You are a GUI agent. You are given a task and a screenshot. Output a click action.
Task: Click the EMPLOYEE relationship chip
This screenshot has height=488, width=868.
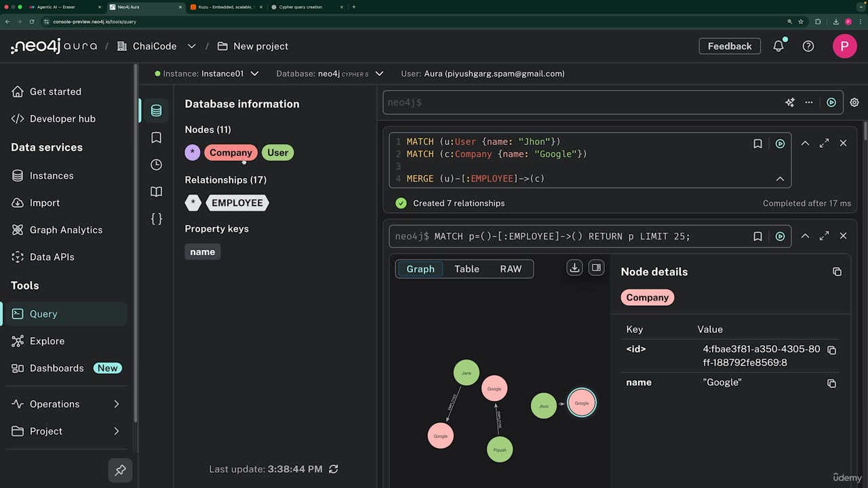(x=237, y=203)
